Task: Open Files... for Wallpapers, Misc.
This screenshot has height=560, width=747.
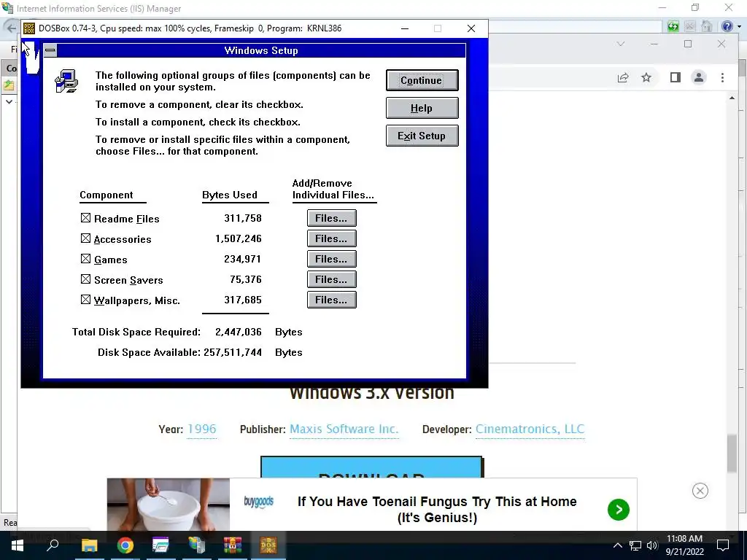Action: [x=332, y=300]
